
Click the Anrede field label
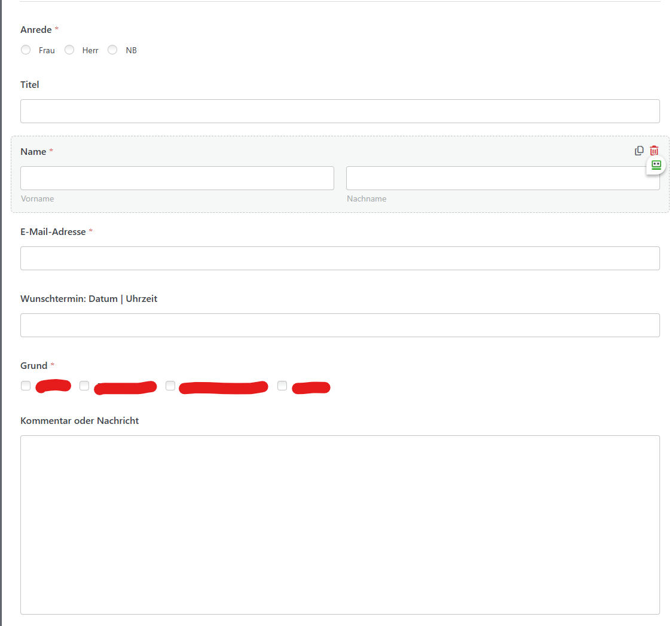[36, 30]
